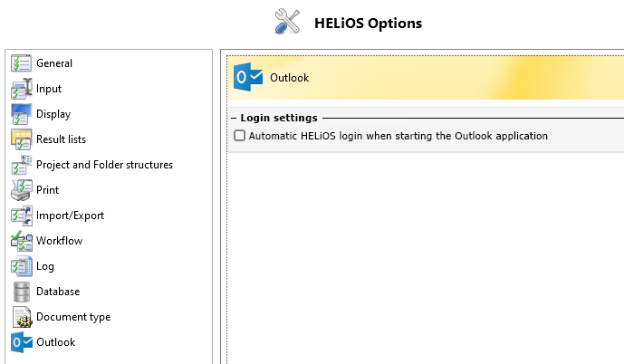Screen dimensions: 624x364
Task: Select the Input category icon
Action: pos(21,89)
